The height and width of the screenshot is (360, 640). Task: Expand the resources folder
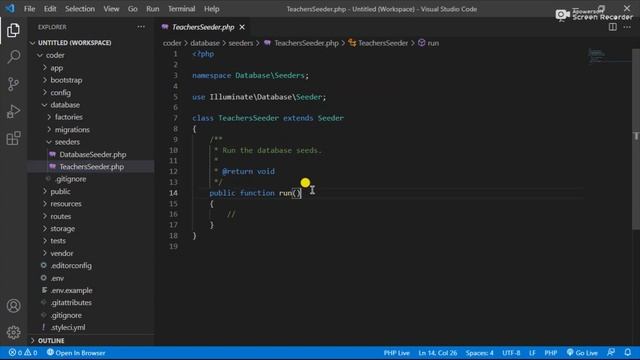[x=91, y=204]
